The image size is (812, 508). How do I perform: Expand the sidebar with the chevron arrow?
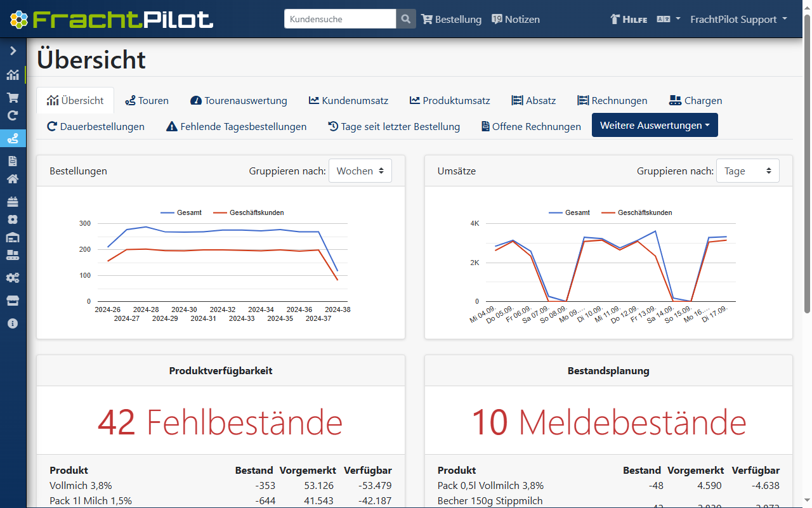[13, 51]
